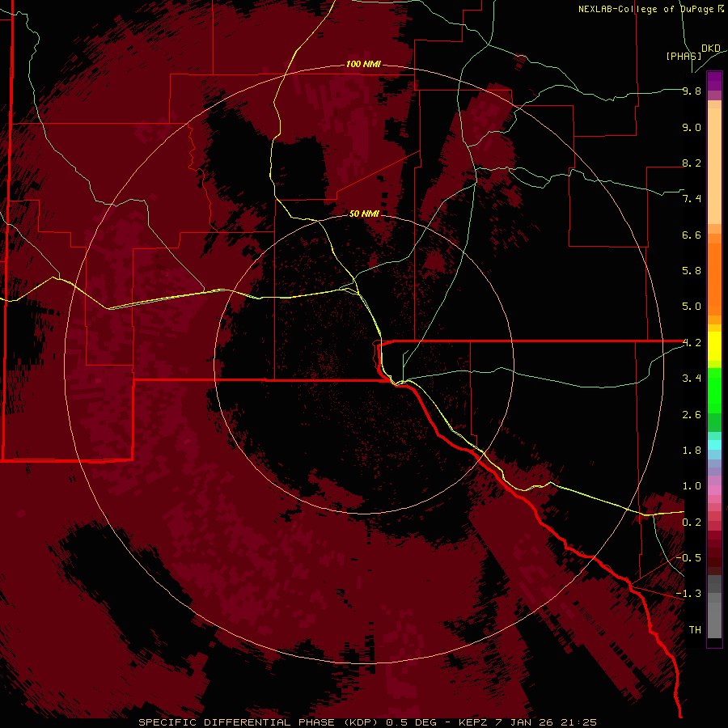Screen dimensions: 728x728
Task: Click the 1.0 value on the color scale
Action: [692, 486]
